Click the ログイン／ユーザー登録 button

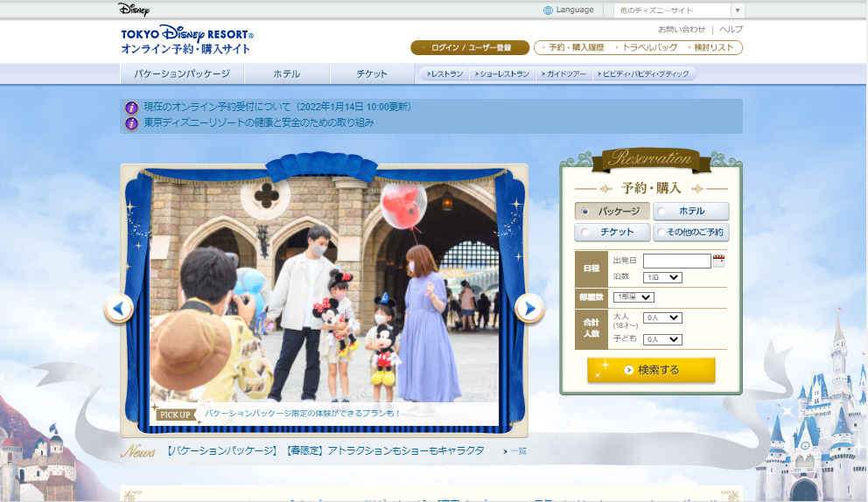(470, 47)
